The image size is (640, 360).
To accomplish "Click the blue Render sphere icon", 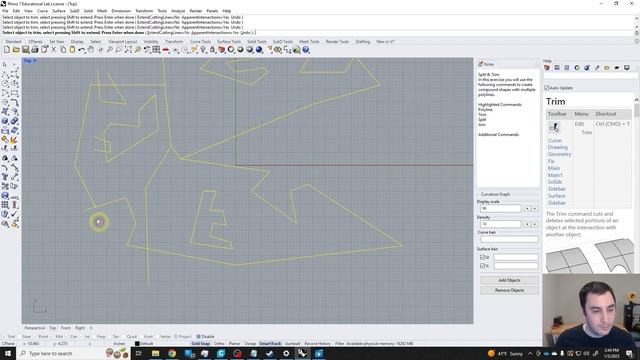I will coord(259,50).
